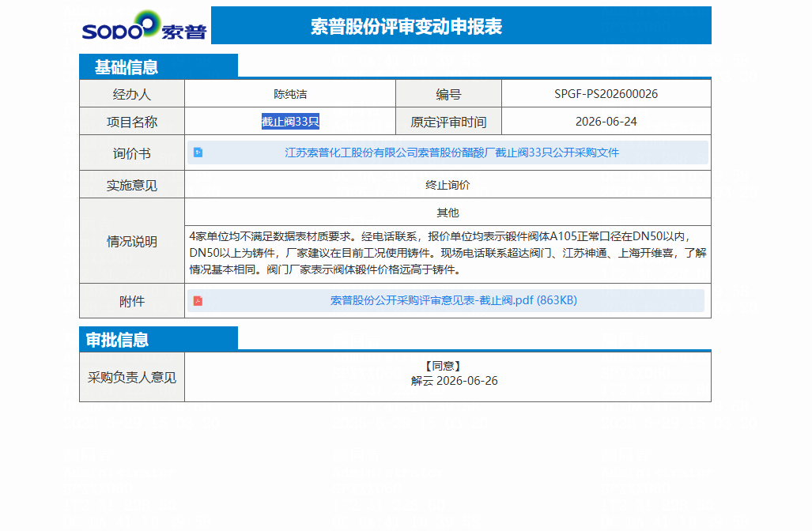Click the 终止询价 implementation opinion value
Screen dimensions: 812x531
[x=448, y=185]
